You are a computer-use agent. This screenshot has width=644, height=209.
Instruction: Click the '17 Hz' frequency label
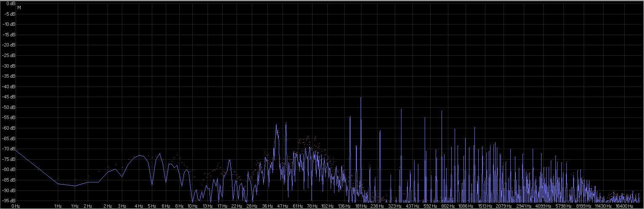(222, 206)
